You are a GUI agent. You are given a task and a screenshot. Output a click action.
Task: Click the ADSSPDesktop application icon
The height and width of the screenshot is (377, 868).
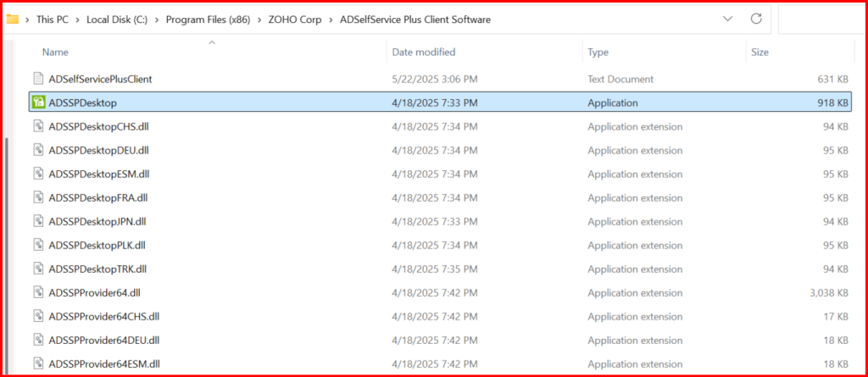point(38,103)
